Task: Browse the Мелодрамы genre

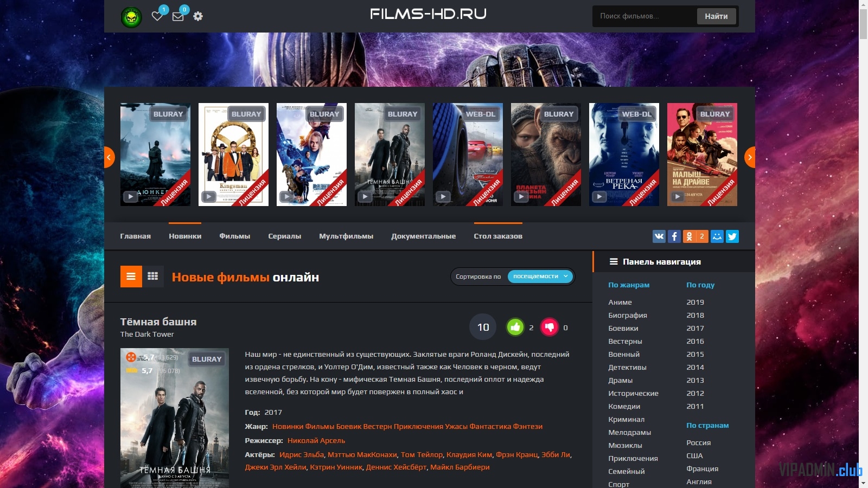Action: [630, 433]
